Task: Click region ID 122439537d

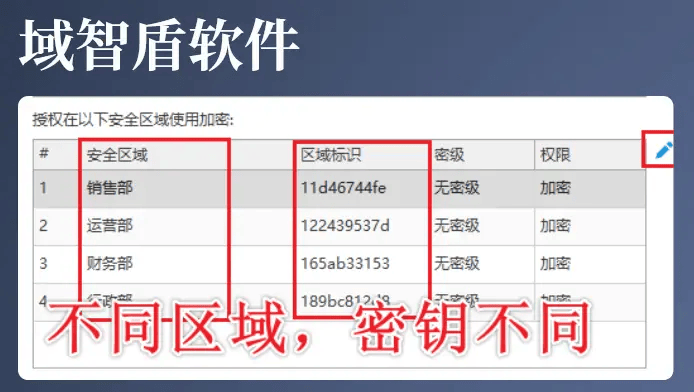Action: [345, 226]
